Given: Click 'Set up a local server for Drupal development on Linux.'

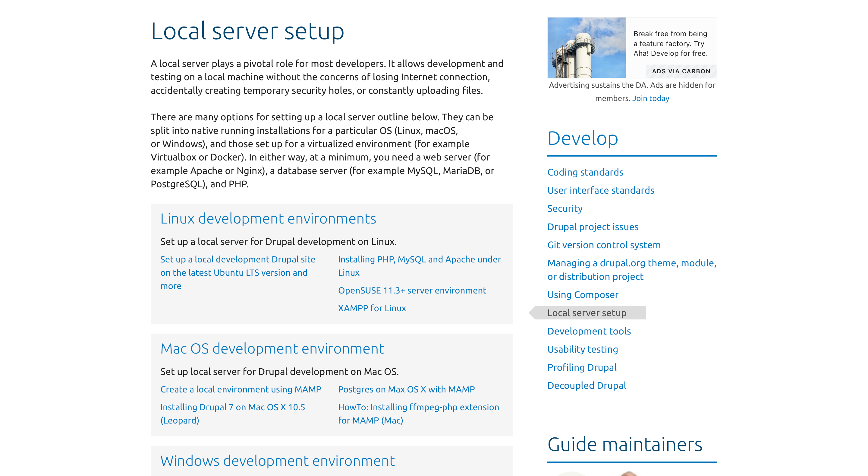Looking at the screenshot, I should (278, 242).
